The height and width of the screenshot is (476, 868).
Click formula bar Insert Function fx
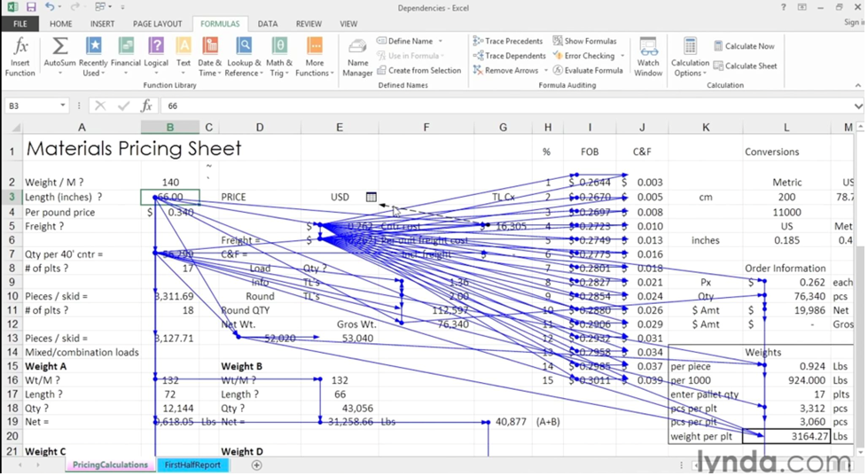tap(146, 105)
